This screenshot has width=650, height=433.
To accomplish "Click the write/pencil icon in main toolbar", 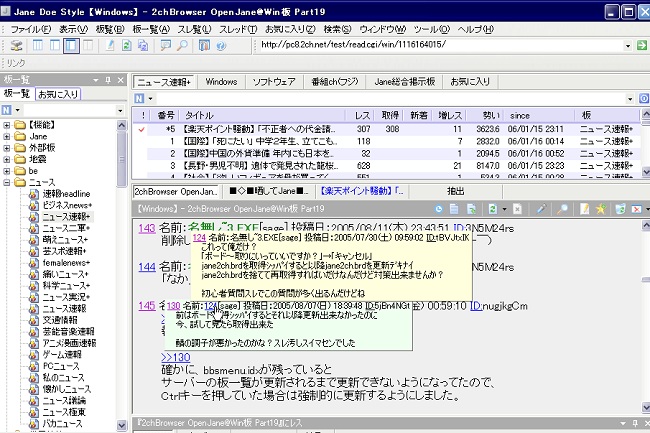I will pyautogui.click(x=110, y=45).
